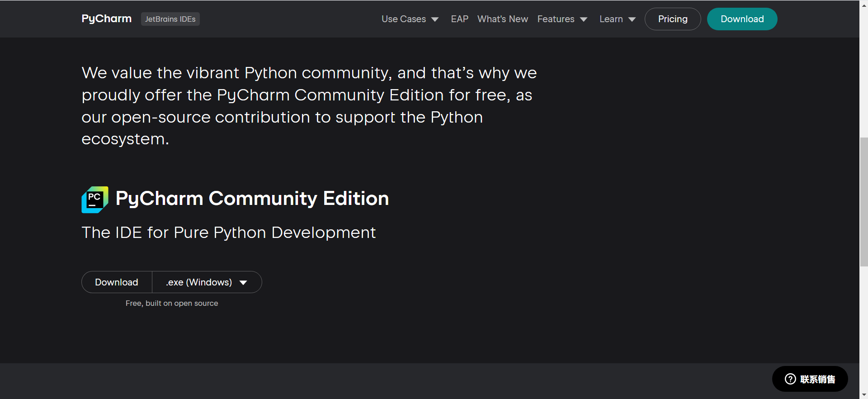Open the Use Cases menu
868x399 pixels.
point(404,19)
